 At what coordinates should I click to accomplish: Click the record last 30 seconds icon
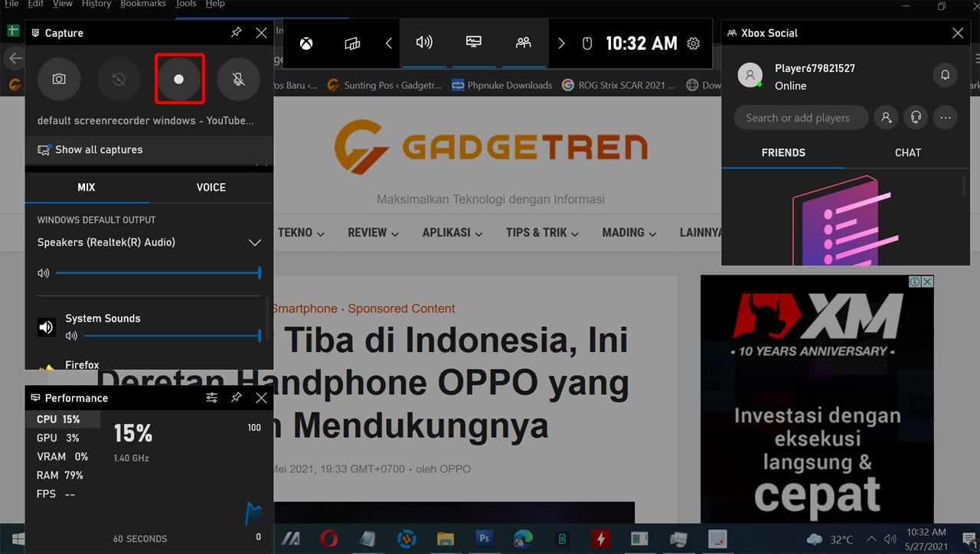click(119, 79)
